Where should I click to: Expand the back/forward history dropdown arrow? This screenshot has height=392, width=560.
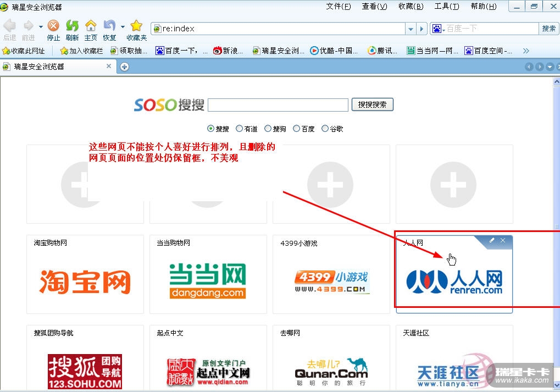pos(41,26)
